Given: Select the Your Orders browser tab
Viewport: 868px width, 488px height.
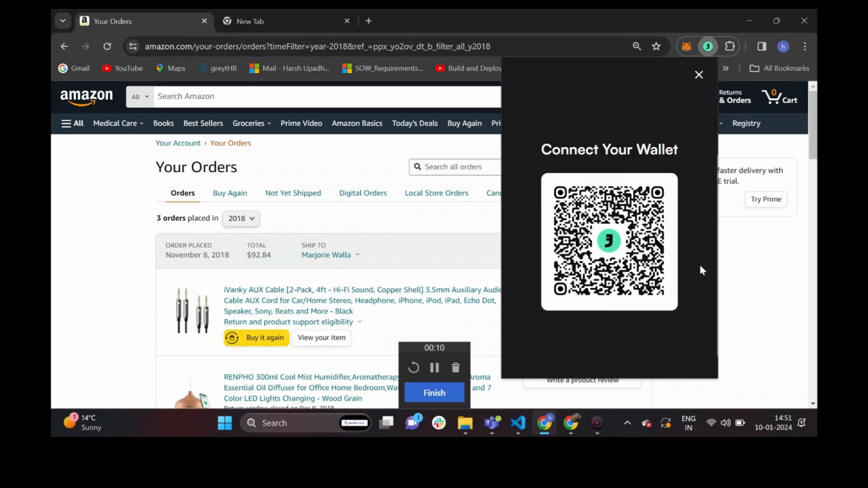Looking at the screenshot, I should pyautogui.click(x=144, y=21).
